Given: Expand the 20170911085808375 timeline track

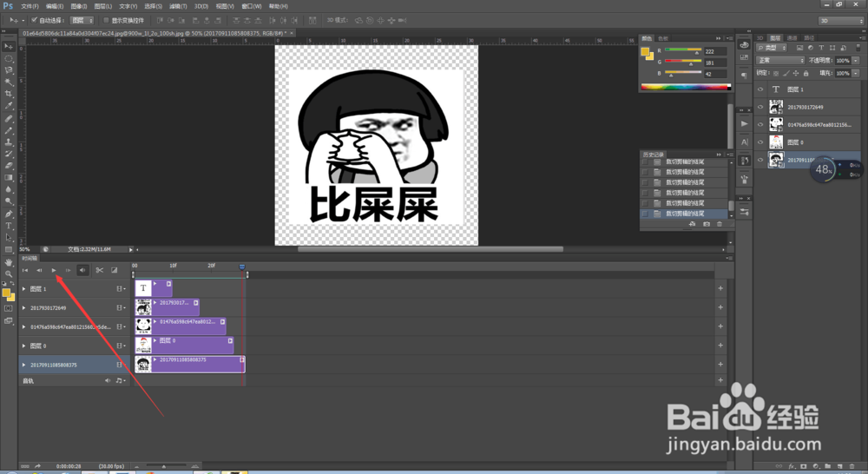Looking at the screenshot, I should click(23, 365).
